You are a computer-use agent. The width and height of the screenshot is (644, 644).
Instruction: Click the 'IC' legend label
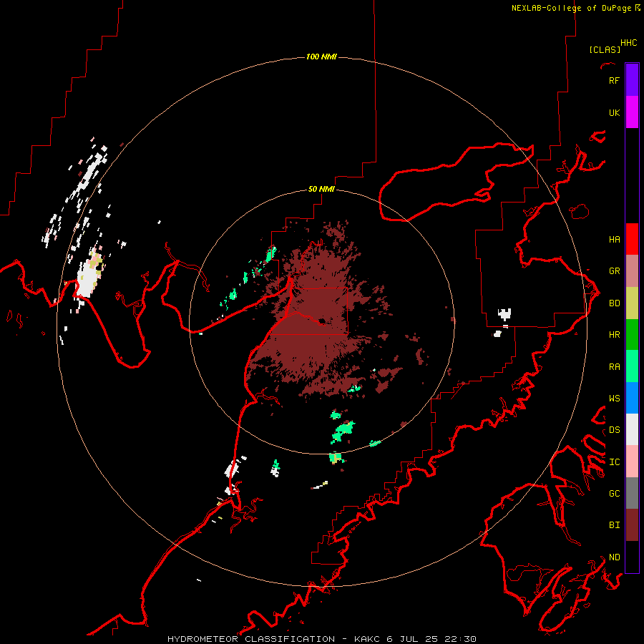614,462
